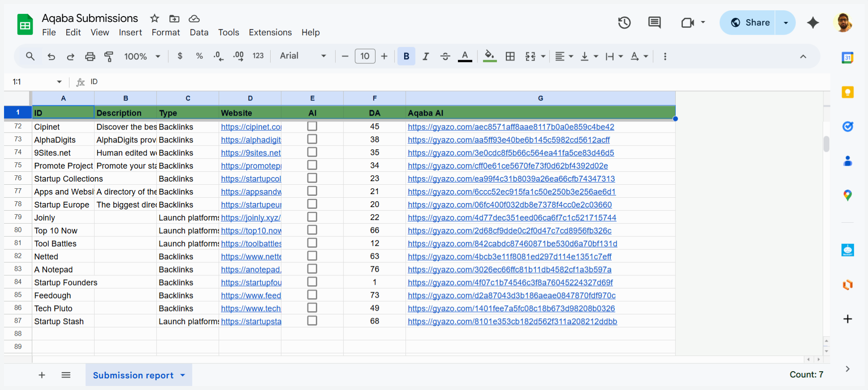Open the Format menu

point(166,33)
